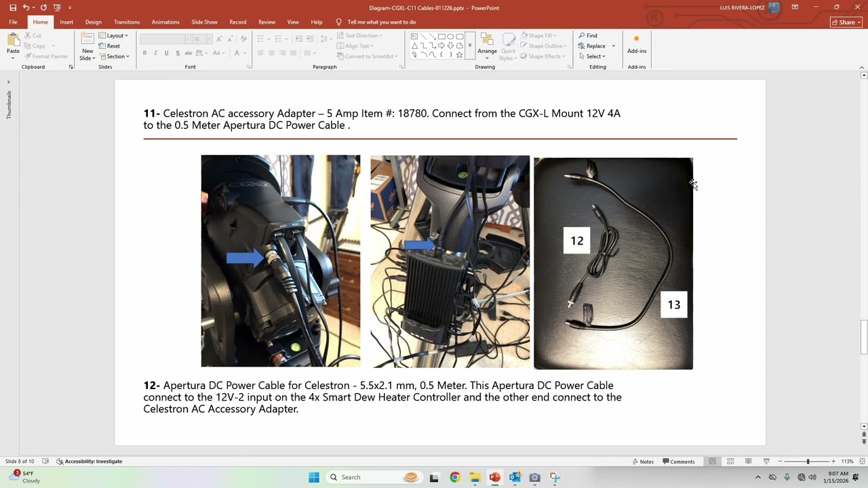Viewport: 868px width, 488px height.
Task: Save the presentation using the floppy disk icon
Action: [13, 7]
